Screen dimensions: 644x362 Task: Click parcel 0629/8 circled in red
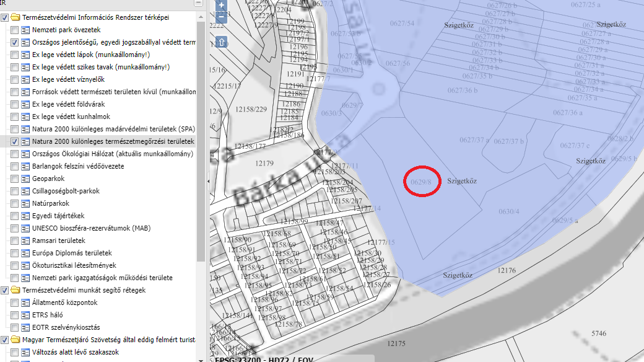coord(420,182)
